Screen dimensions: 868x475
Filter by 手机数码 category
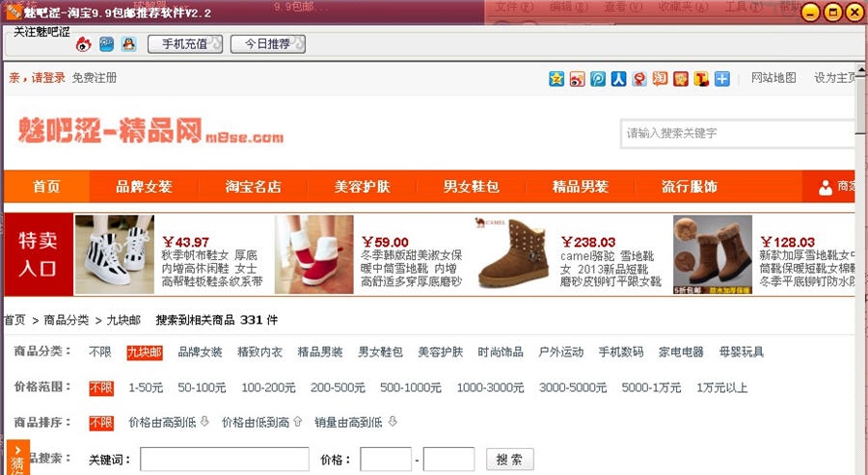620,352
